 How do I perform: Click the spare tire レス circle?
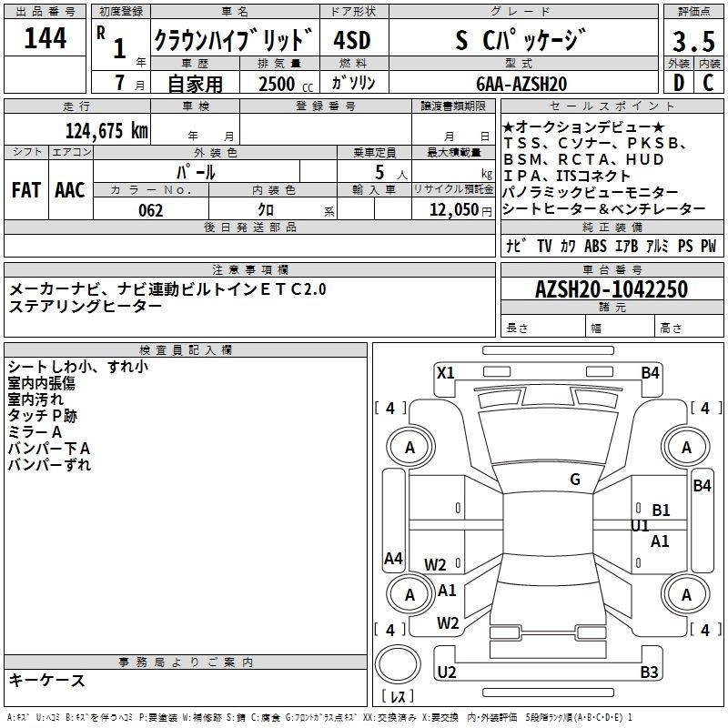pos(398,664)
